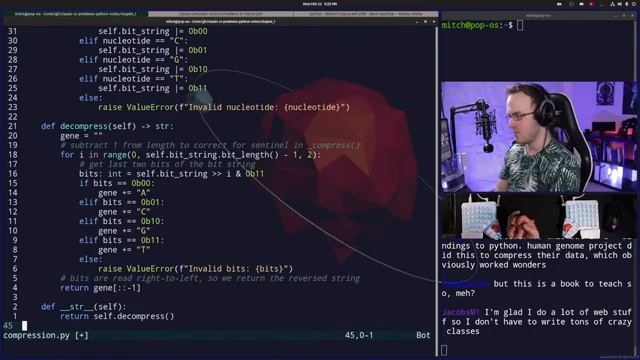Viewport: 640px width, 360px height.
Task: Click 'gene += "C"' line
Action: [x=124, y=212]
